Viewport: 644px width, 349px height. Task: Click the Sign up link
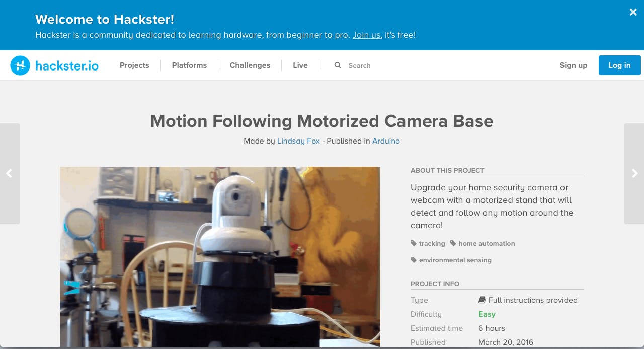coord(574,65)
